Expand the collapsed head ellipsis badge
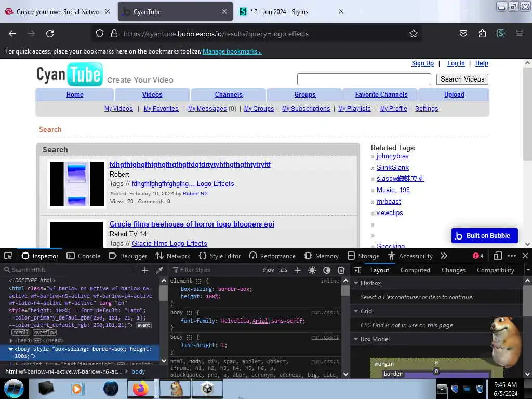Screen dimensions: 532x399 (37, 340)
